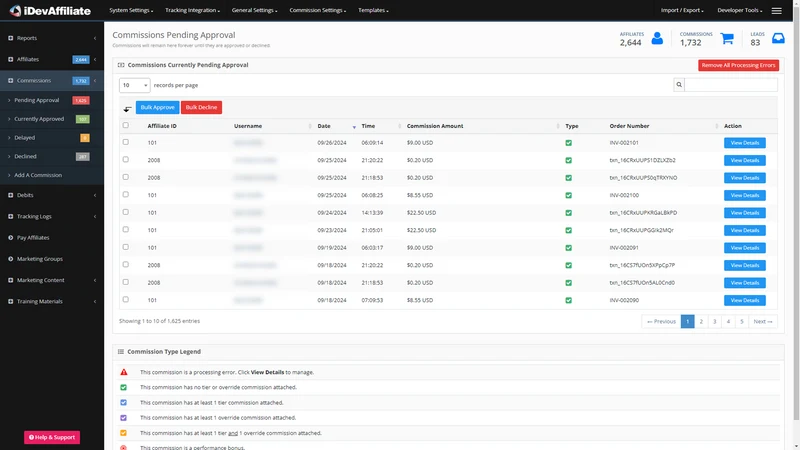Click orange tier and override legend icon

[123, 433]
